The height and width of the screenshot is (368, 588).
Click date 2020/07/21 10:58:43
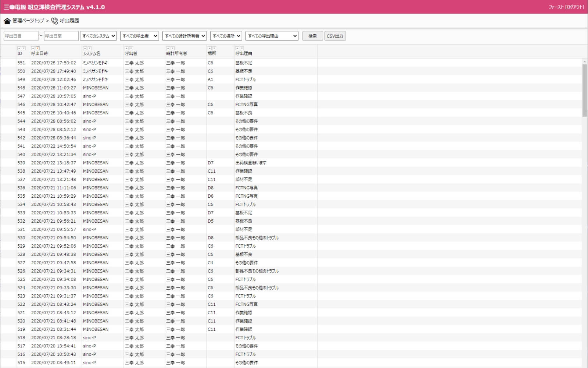coord(54,204)
